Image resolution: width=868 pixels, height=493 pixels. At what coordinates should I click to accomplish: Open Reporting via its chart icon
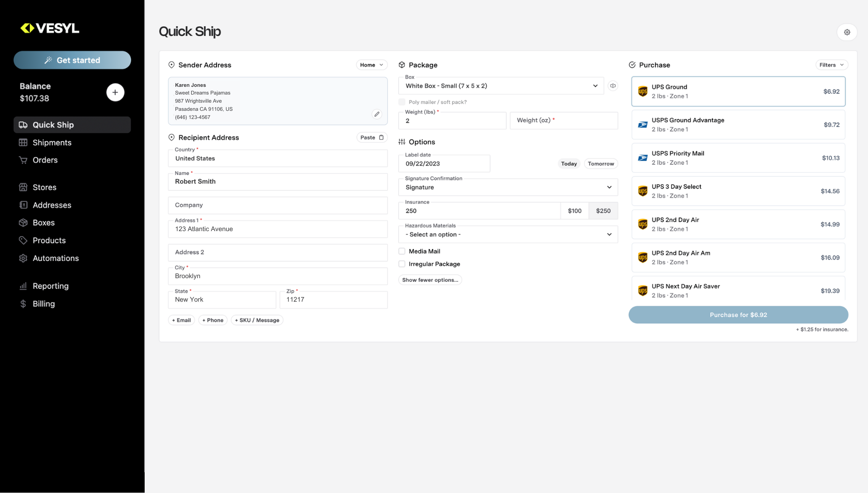click(x=23, y=286)
